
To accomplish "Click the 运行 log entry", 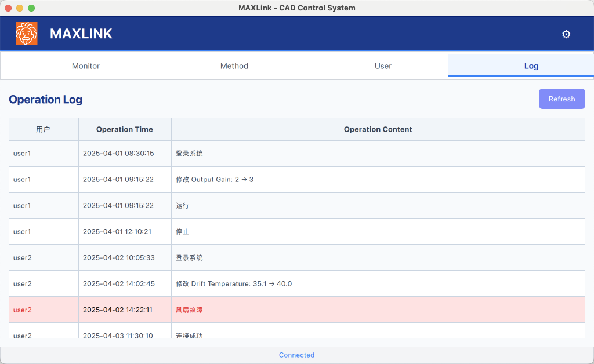I will click(x=182, y=206).
